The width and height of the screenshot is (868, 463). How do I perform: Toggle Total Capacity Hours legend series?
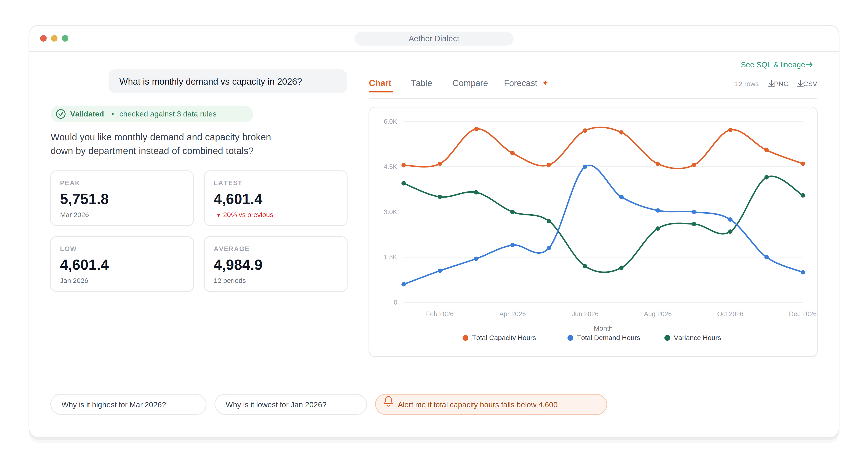point(499,338)
